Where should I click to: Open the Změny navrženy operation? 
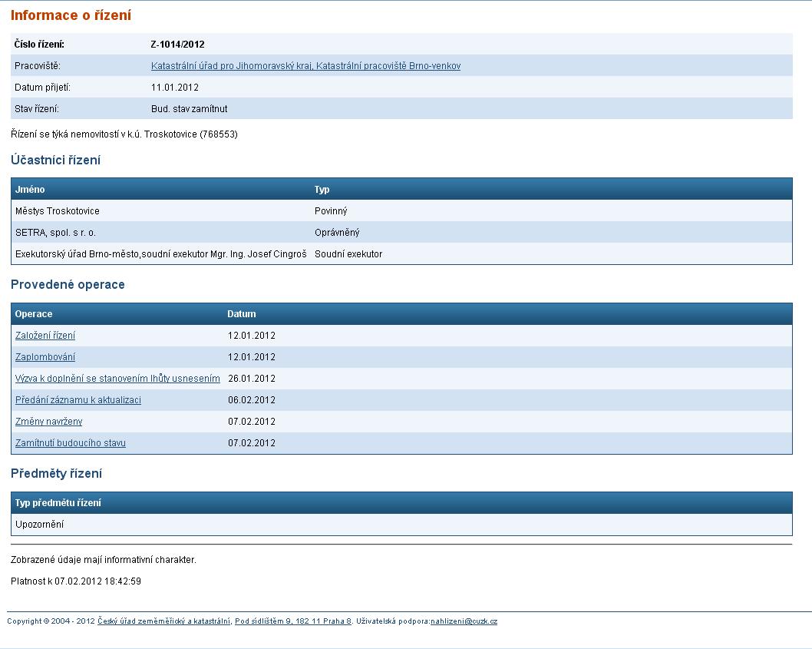click(x=48, y=422)
